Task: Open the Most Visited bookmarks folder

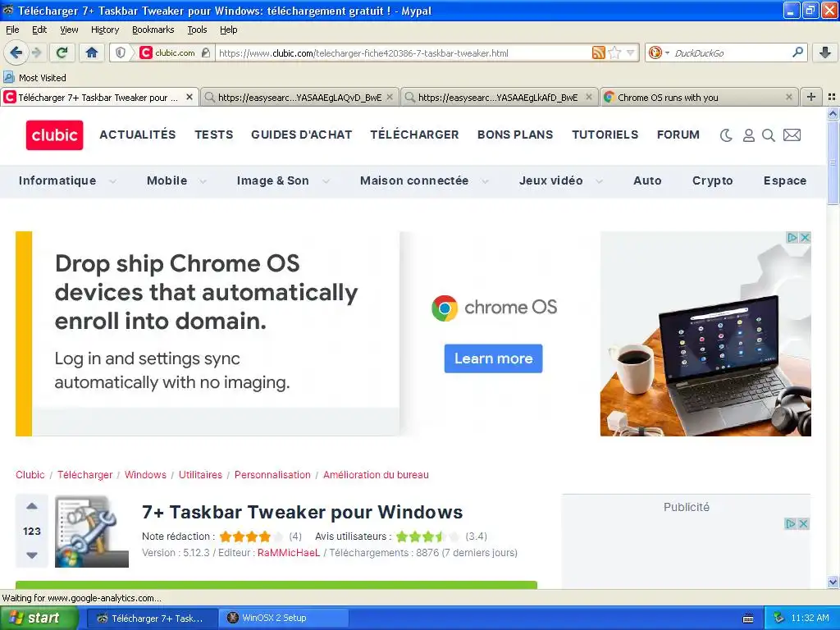Action: 34,78
